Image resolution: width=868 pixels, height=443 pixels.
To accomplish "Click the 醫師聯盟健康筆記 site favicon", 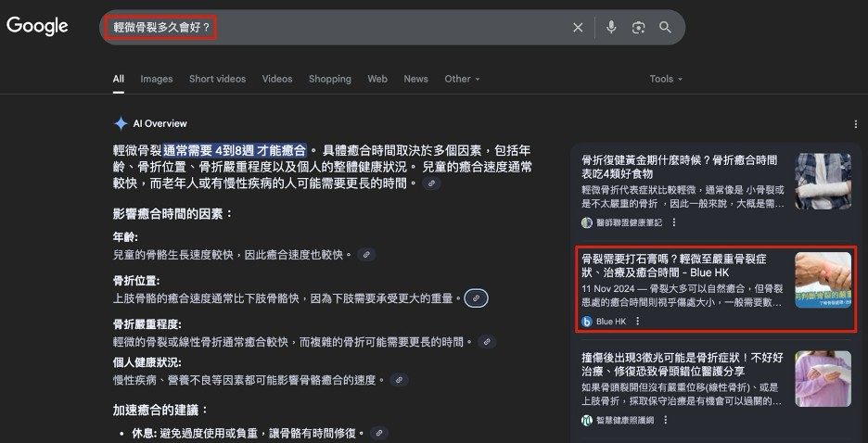I will point(587,222).
